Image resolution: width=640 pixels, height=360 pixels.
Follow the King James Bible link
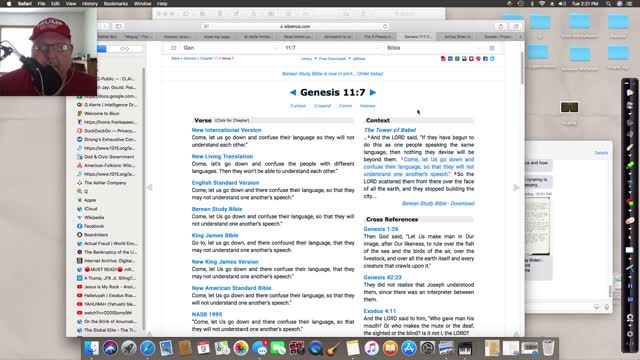215,236
